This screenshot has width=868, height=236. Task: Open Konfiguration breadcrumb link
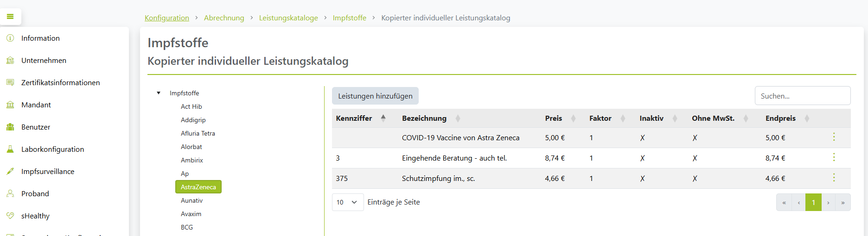[167, 18]
